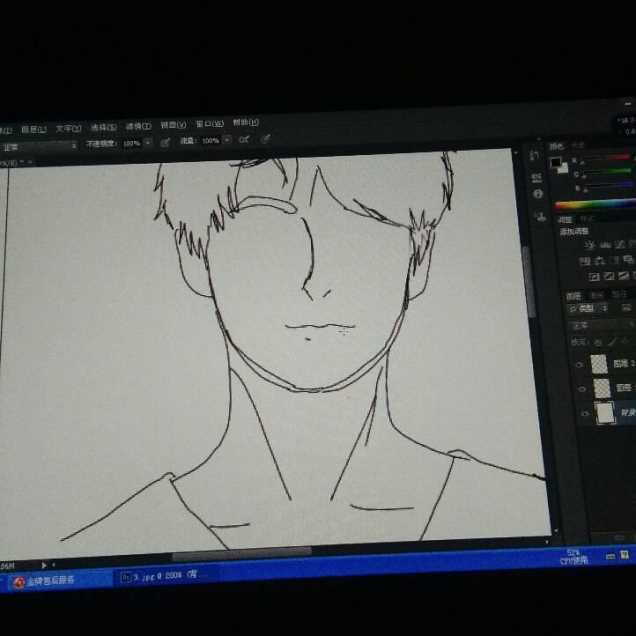Switch to the 通道 channels tab
The height and width of the screenshot is (636, 636).
pyautogui.click(x=597, y=295)
